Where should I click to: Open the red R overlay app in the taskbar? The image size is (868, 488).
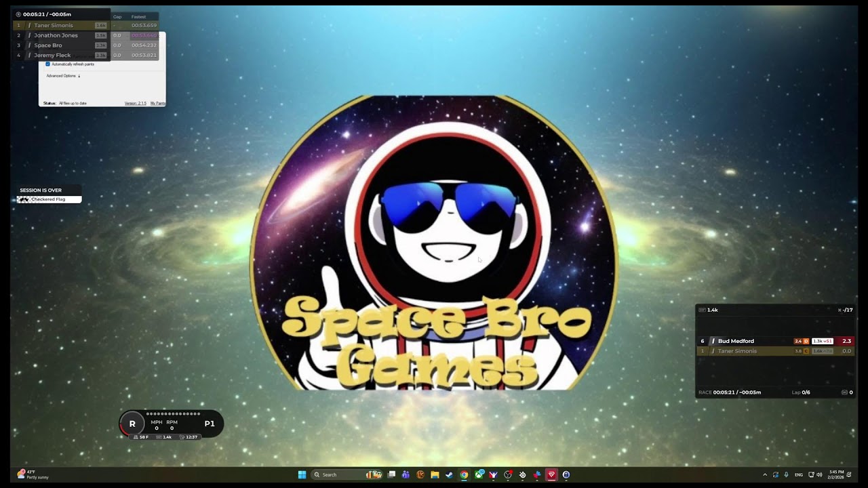pos(551,474)
